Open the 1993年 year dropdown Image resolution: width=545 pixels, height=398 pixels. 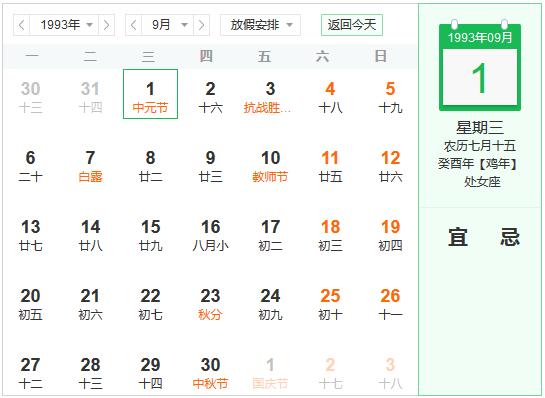[x=64, y=25]
